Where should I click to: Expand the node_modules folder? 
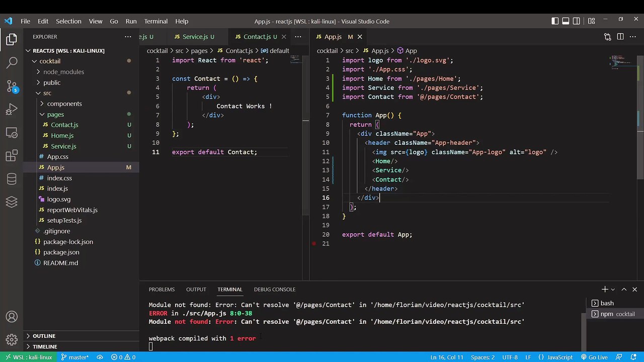coord(38,72)
